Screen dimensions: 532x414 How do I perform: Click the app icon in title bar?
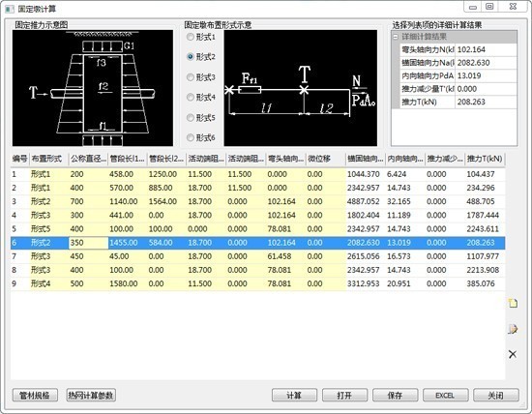click(10, 9)
